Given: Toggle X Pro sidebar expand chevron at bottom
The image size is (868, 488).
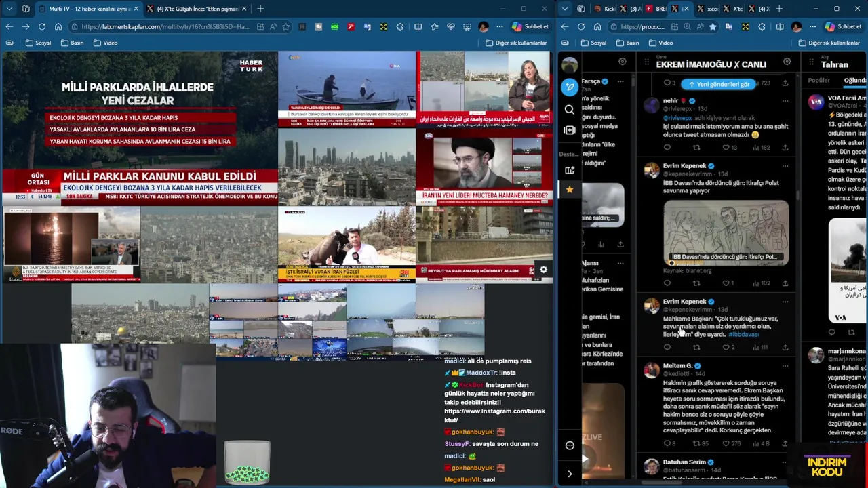Looking at the screenshot, I should click(570, 474).
